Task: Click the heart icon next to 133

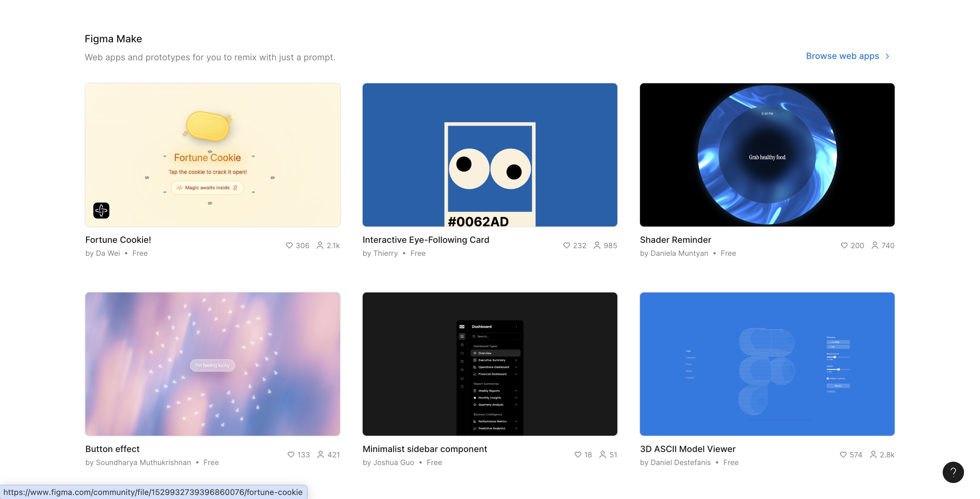Action: [291, 455]
